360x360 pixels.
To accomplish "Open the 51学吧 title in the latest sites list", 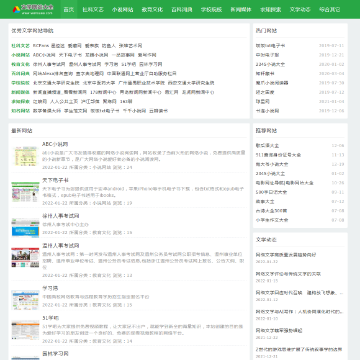I will click(x=50, y=318).
